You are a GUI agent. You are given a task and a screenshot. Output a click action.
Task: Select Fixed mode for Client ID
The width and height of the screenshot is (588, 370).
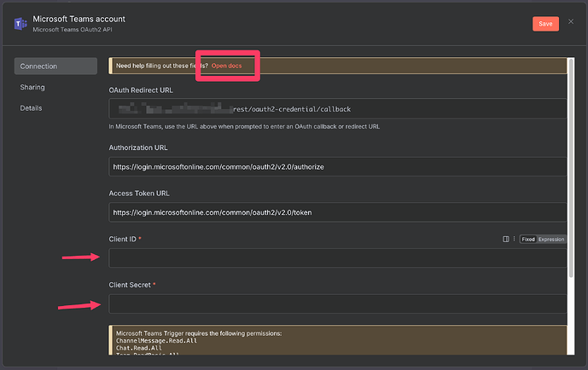pos(528,240)
